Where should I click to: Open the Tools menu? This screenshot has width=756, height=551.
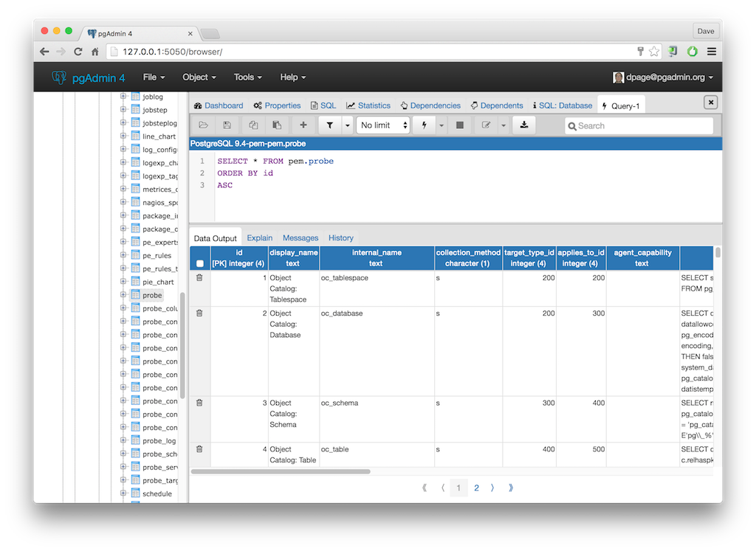pos(248,77)
